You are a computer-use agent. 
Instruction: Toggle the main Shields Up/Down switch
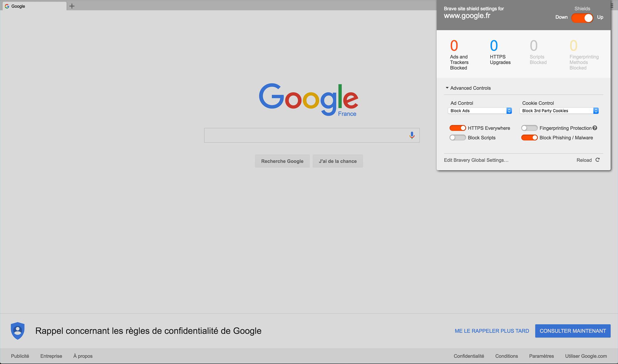(582, 18)
